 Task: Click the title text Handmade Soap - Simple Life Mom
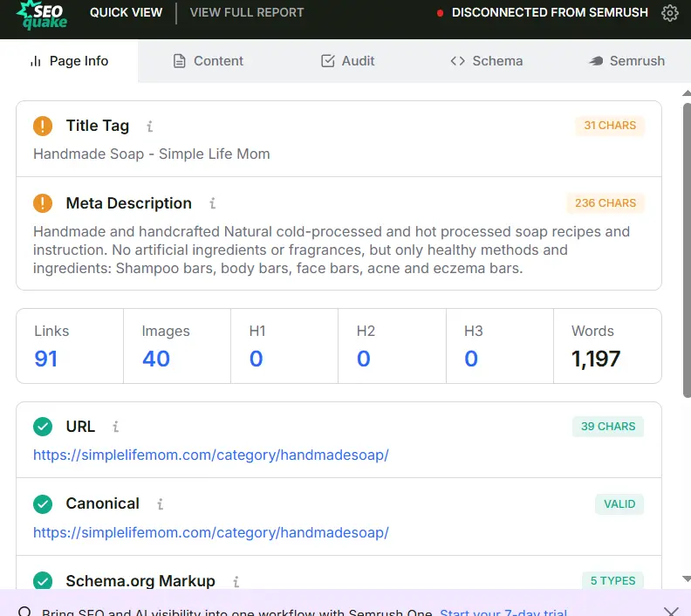click(152, 154)
